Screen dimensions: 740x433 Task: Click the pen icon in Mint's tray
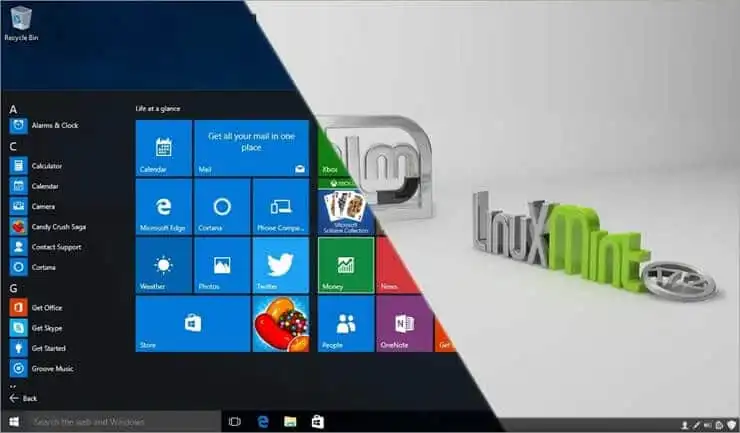click(696, 425)
